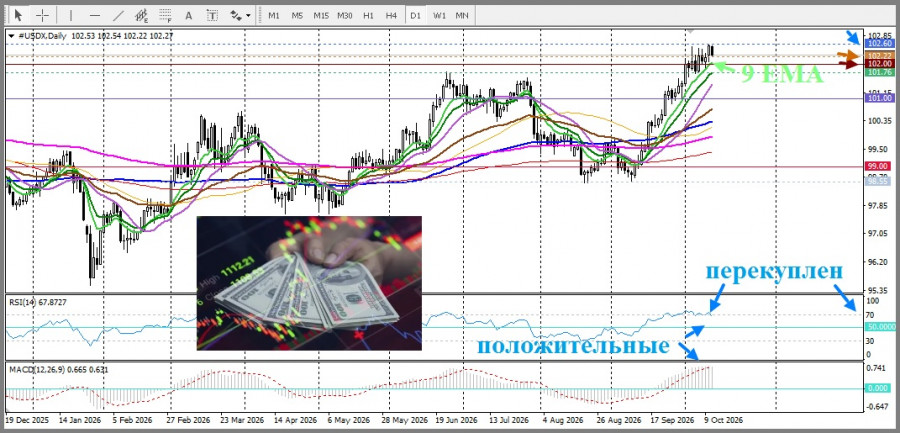Select the Trendline drawing tool
The height and width of the screenshot is (433, 900).
(x=118, y=16)
